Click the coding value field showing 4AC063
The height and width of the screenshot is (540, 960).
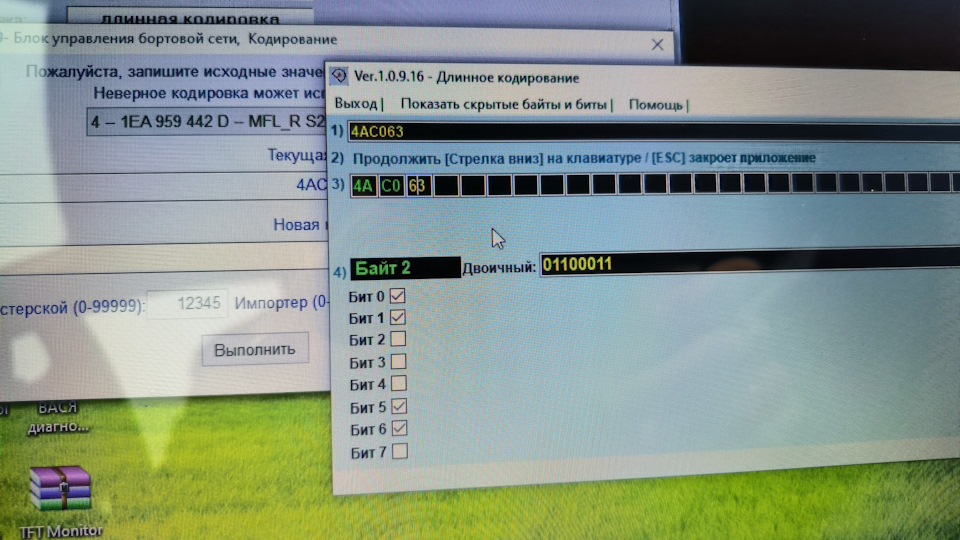tap(654, 132)
